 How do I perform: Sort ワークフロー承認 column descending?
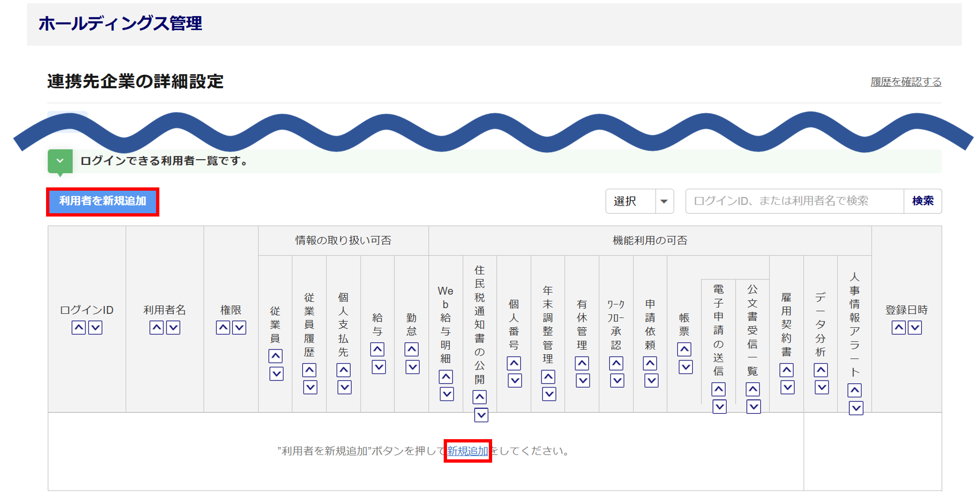point(617,380)
